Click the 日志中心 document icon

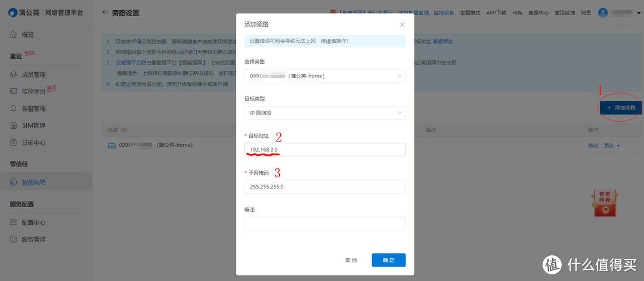tap(14, 143)
